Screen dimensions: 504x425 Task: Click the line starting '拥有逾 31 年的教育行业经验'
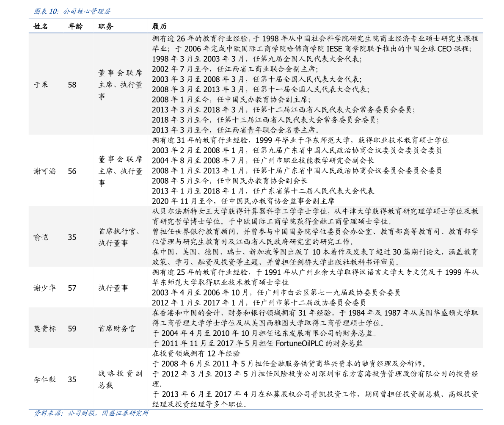click(x=300, y=140)
